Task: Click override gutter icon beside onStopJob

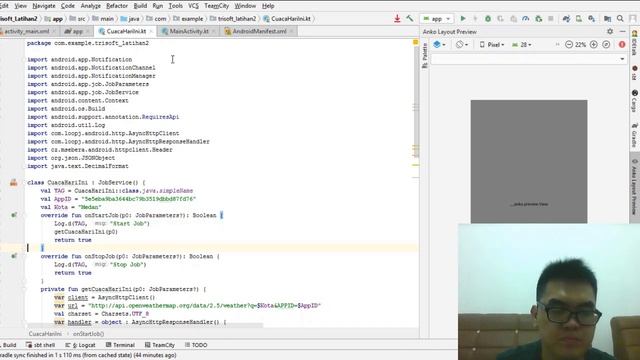Action: tap(14, 256)
